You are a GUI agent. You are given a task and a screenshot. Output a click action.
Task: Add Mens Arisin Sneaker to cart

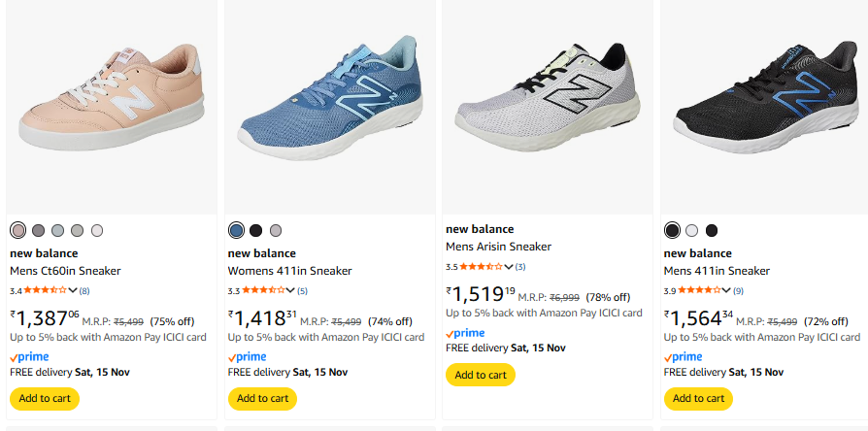481,375
